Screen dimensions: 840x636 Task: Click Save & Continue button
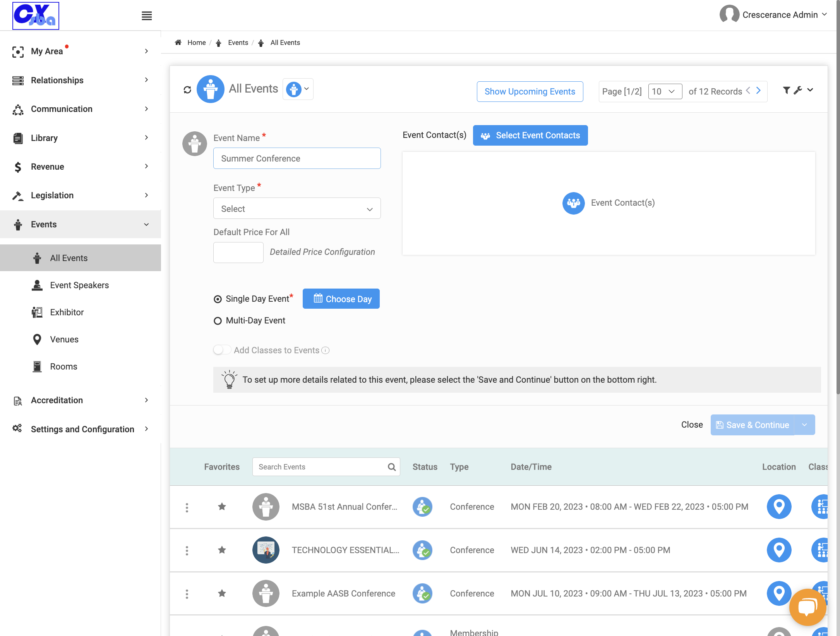(753, 425)
